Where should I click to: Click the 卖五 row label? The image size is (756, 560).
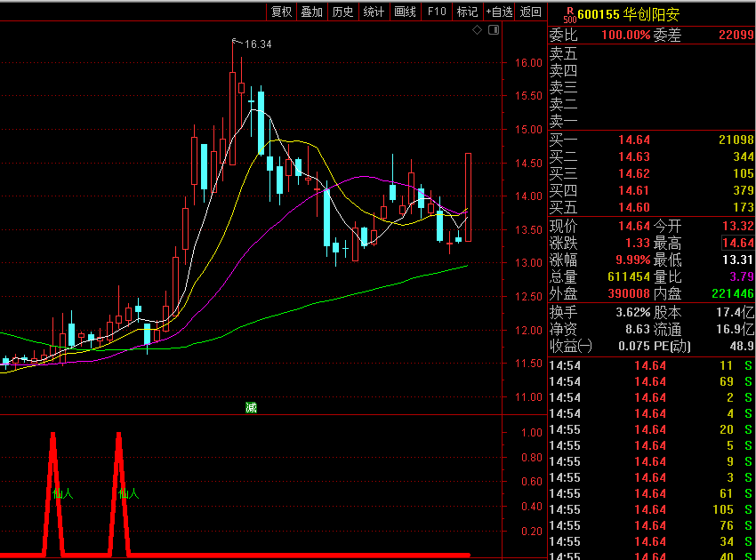pos(563,53)
